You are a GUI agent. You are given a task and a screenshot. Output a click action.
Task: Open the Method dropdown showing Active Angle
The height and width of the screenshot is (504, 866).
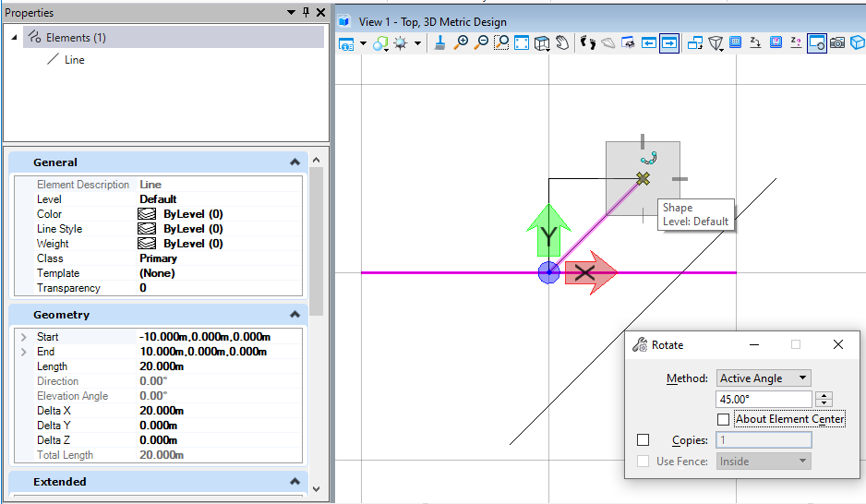(x=764, y=378)
